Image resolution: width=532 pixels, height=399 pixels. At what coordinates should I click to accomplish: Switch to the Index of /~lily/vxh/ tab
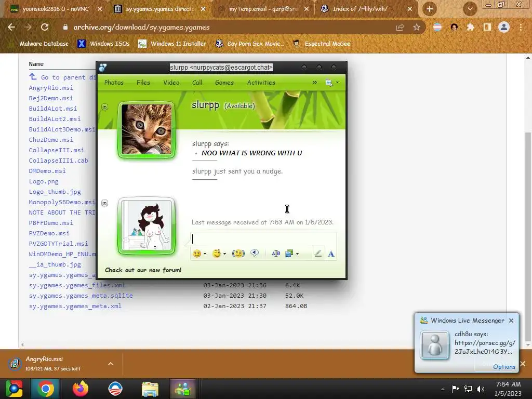(366, 9)
